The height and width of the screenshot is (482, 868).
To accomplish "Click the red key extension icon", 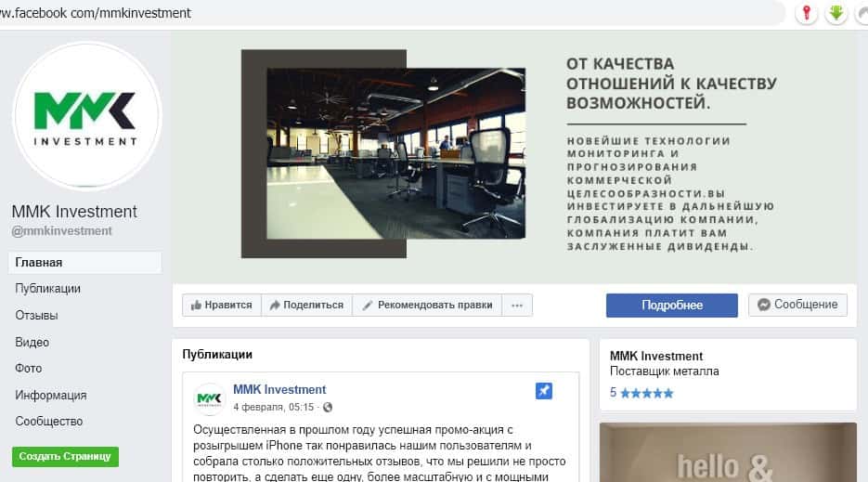I will pyautogui.click(x=806, y=13).
